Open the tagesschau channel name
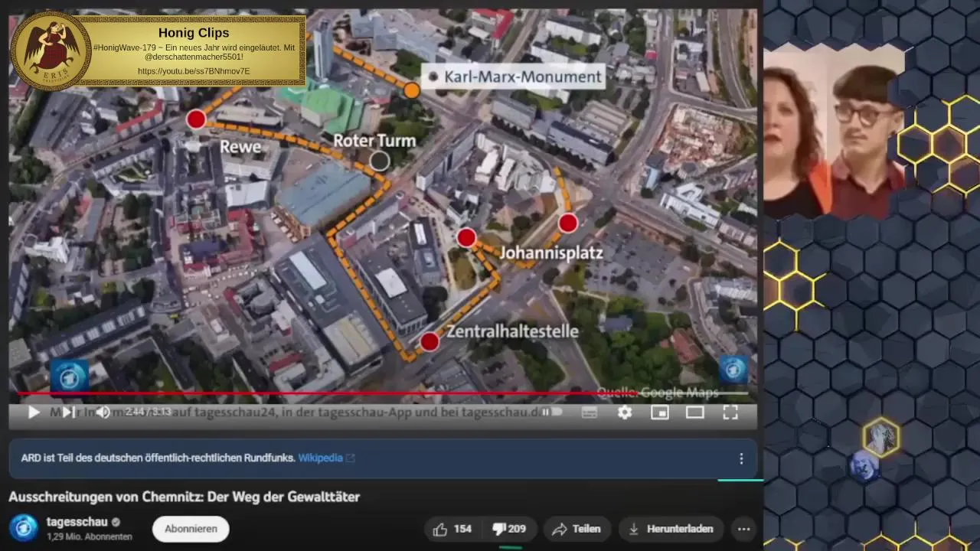This screenshot has height=551, width=980. 77,522
